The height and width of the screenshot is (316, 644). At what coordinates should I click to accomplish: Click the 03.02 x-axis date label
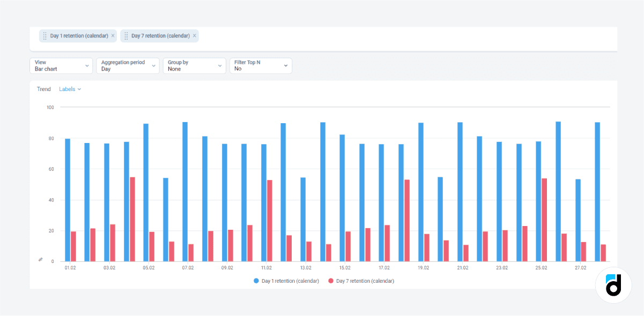pyautogui.click(x=109, y=268)
